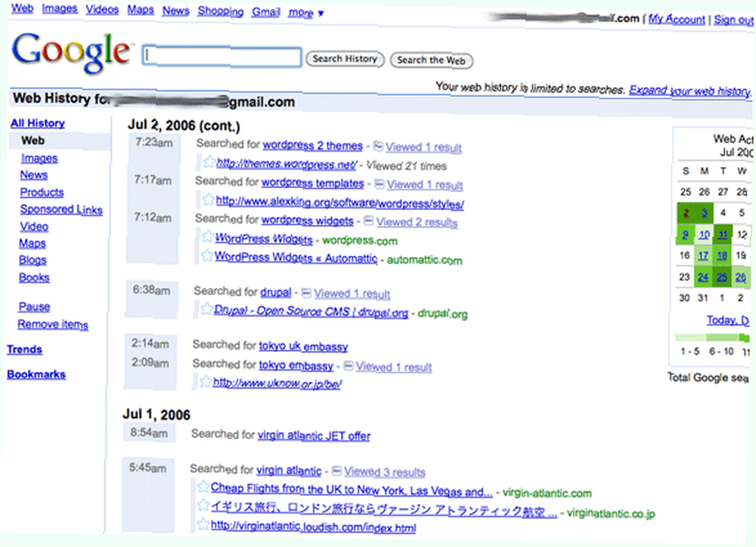
Task: Open the 'drupal' search query link
Action: [276, 292]
